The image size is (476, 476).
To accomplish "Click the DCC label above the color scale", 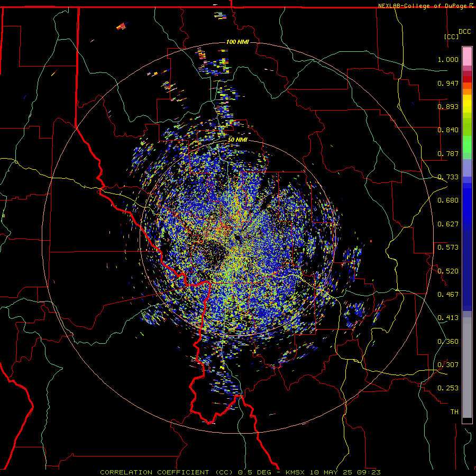I will point(465,32).
